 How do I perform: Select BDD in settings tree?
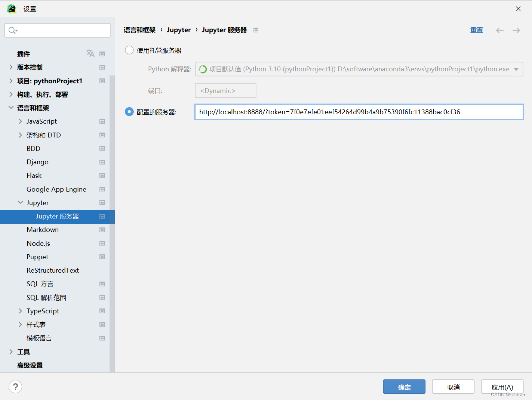click(x=33, y=148)
